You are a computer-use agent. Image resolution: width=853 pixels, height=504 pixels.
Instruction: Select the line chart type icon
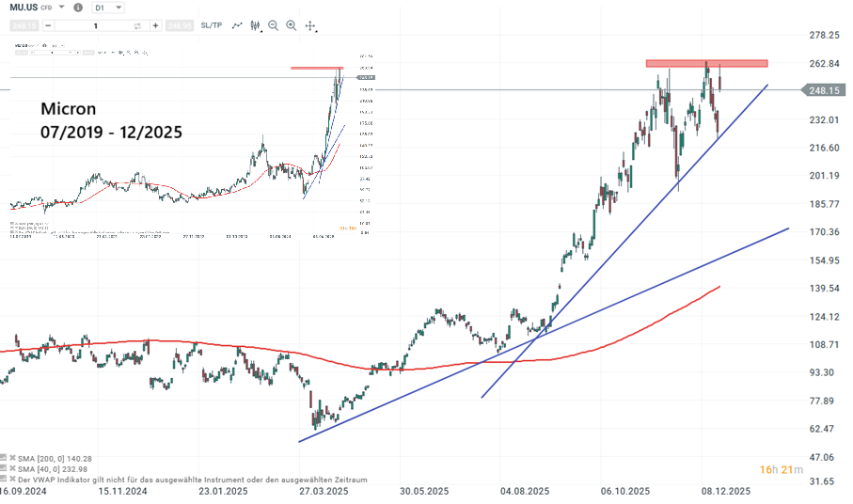tap(237, 25)
